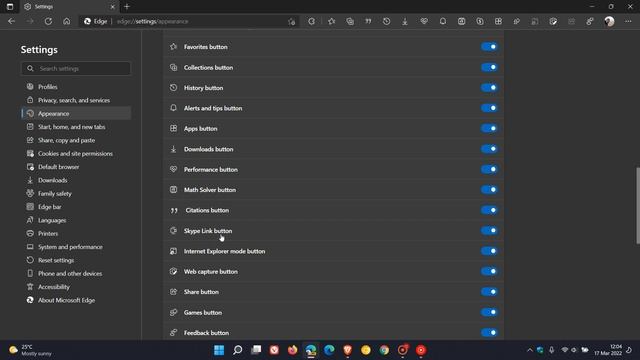Screen dimensions: 640x360
Task: Open the Feedback toolbar icon
Action: pos(590,21)
